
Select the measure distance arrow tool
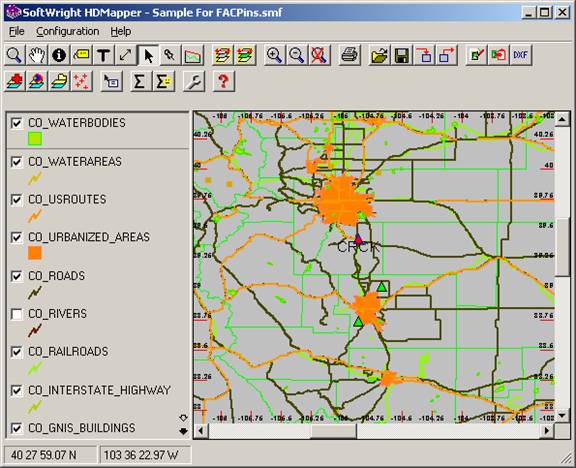[125, 55]
